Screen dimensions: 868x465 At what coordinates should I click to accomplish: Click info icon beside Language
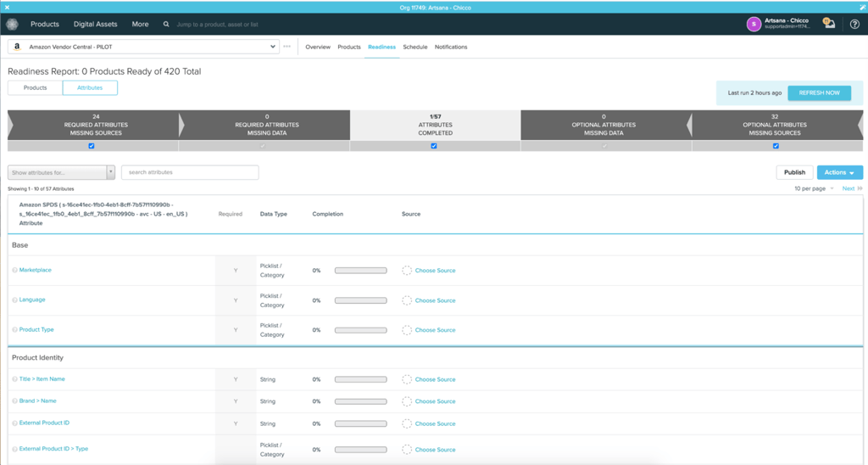tap(15, 300)
